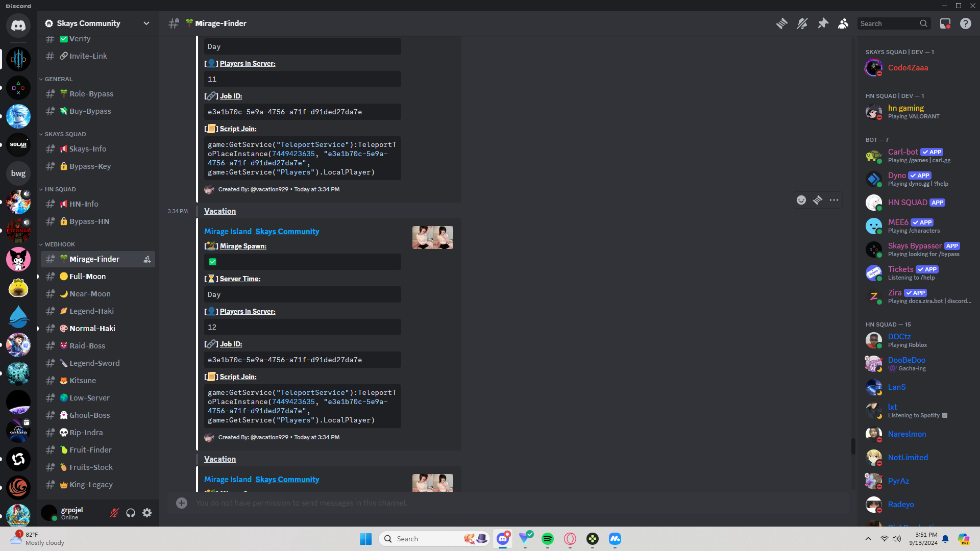The height and width of the screenshot is (551, 980).
Task: Open the Full-Moon channel
Action: tap(98, 277)
